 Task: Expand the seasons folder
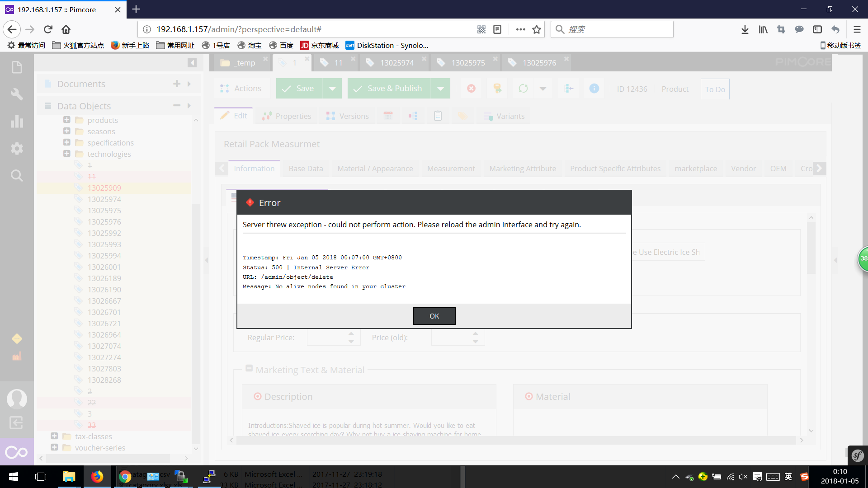point(67,131)
